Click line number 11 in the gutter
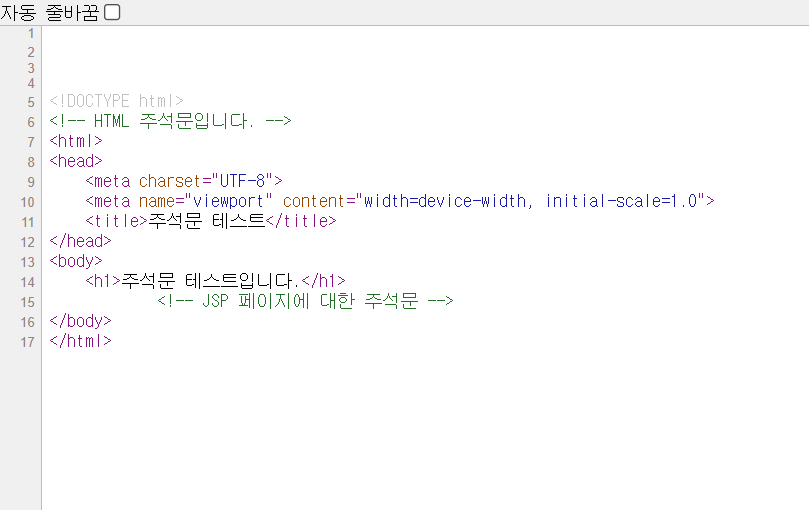This screenshot has width=809, height=510. (x=27, y=222)
